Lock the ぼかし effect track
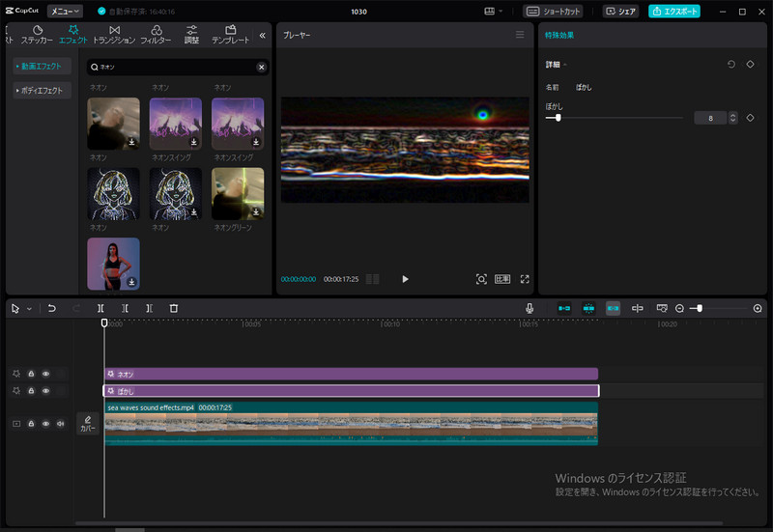Image resolution: width=773 pixels, height=532 pixels. point(31,391)
